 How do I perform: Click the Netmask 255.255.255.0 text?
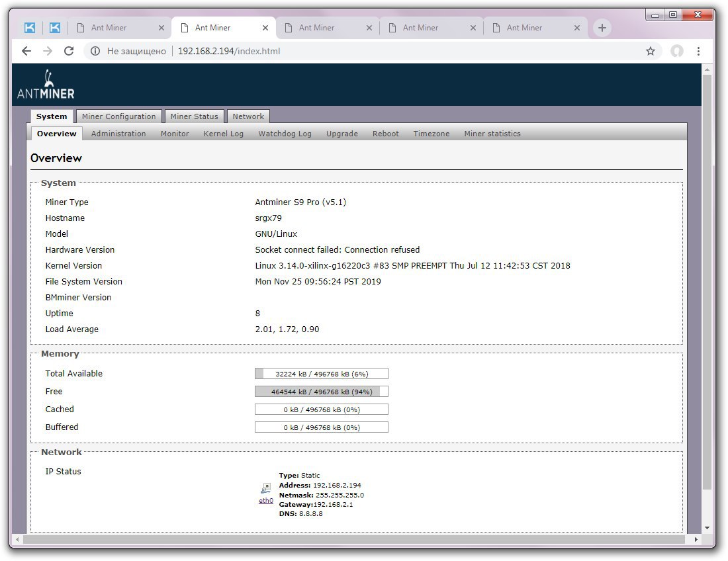pyautogui.click(x=340, y=495)
